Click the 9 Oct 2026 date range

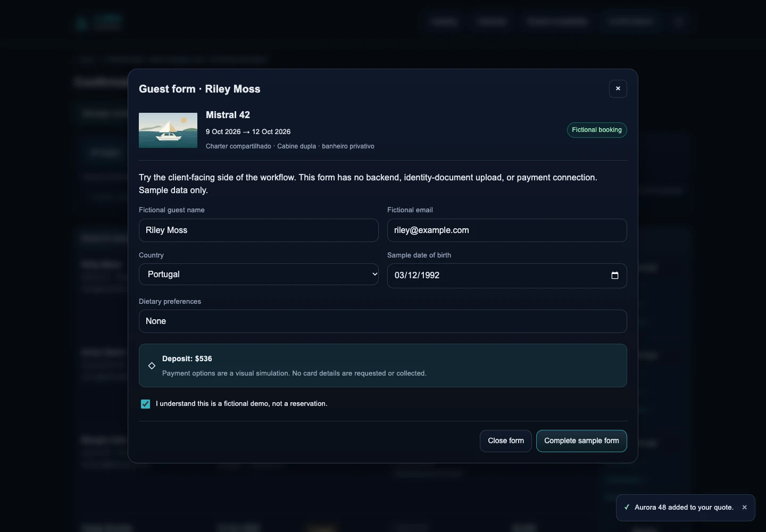248,132
